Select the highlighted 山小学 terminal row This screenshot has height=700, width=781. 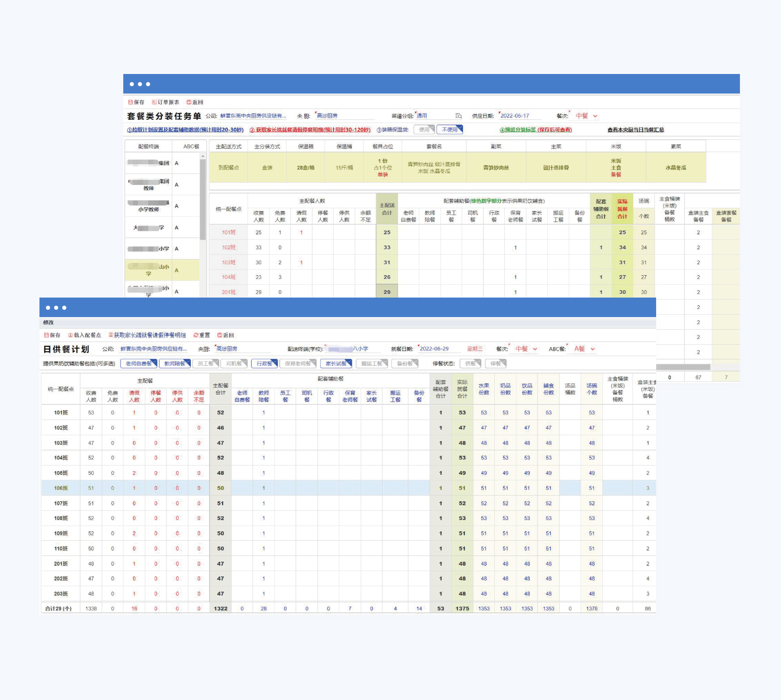[162, 270]
